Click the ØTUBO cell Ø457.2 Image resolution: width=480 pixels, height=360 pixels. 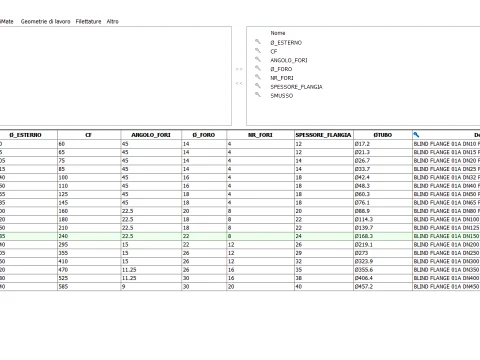(383, 286)
